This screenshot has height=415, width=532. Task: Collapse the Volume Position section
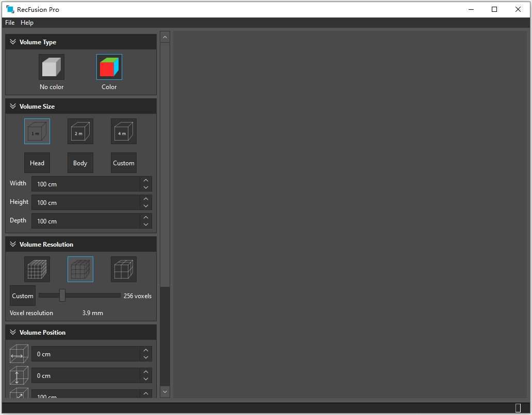point(13,332)
